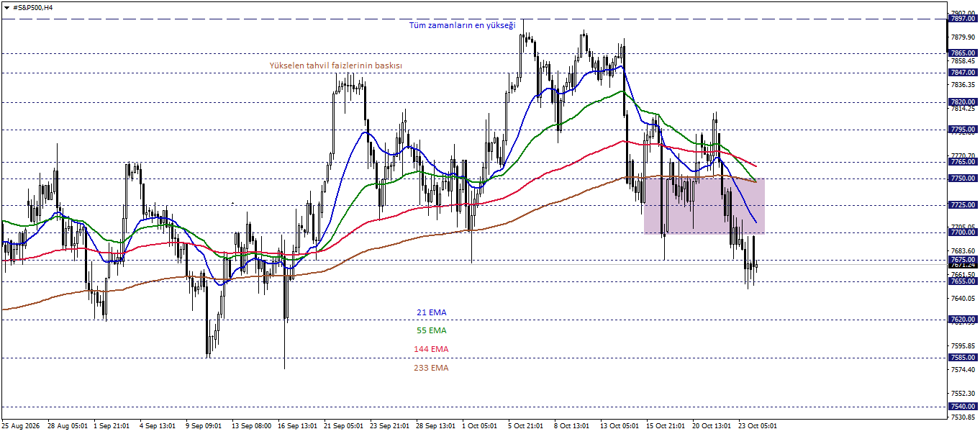Click the 7700.00 price level tag
Screen dimensions: 980x434
(x=963, y=232)
